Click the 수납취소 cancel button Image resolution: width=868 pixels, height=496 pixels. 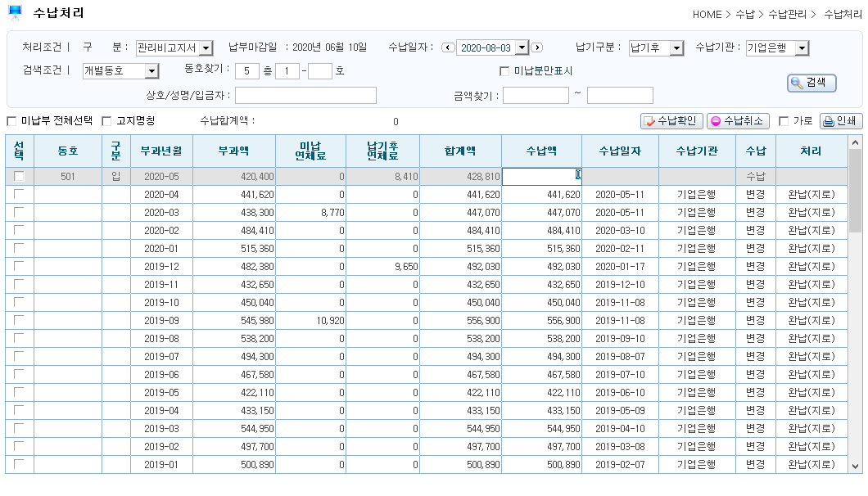click(738, 120)
